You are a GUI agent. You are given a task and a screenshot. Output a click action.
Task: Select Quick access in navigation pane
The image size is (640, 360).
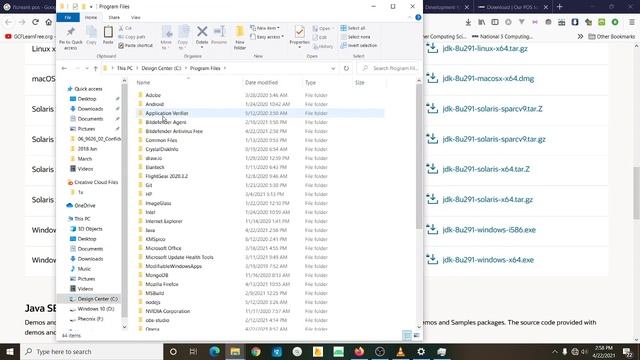[88, 89]
